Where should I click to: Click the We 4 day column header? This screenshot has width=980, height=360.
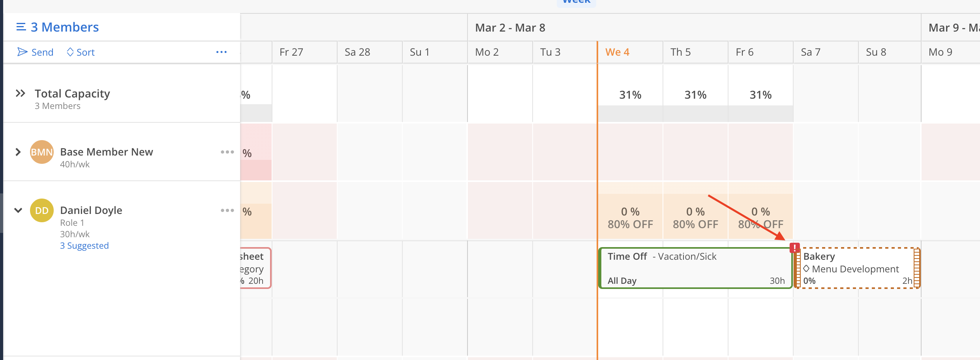click(x=617, y=52)
